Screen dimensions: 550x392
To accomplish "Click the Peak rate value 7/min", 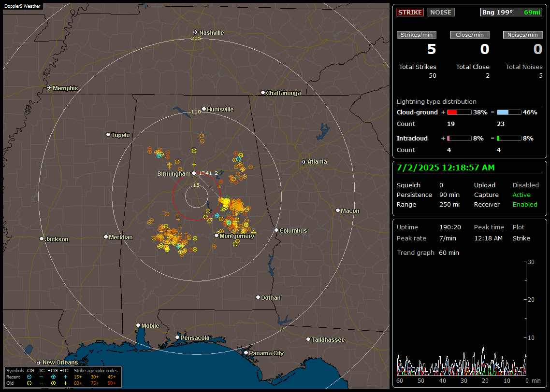I will [448, 238].
